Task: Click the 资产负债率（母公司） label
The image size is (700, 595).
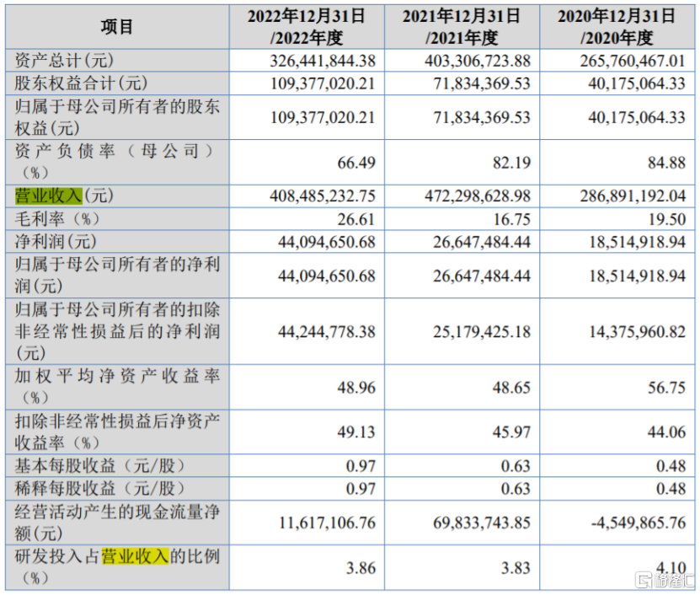Action: (x=114, y=162)
